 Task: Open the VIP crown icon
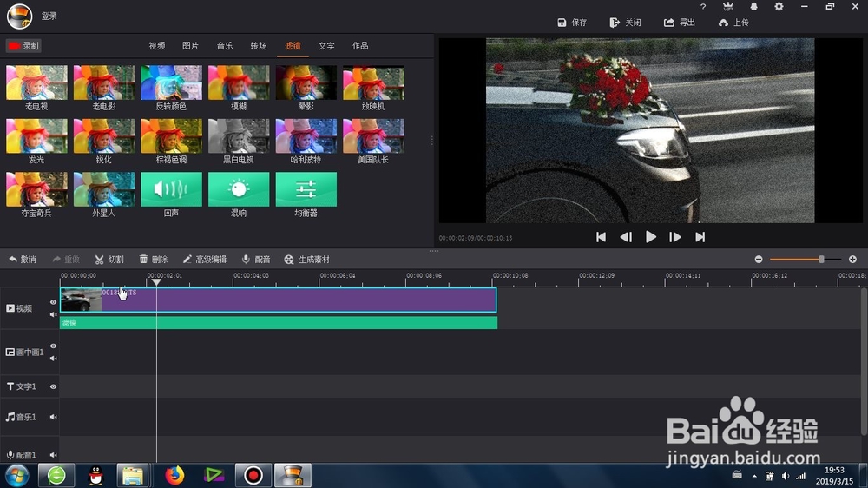[728, 7]
